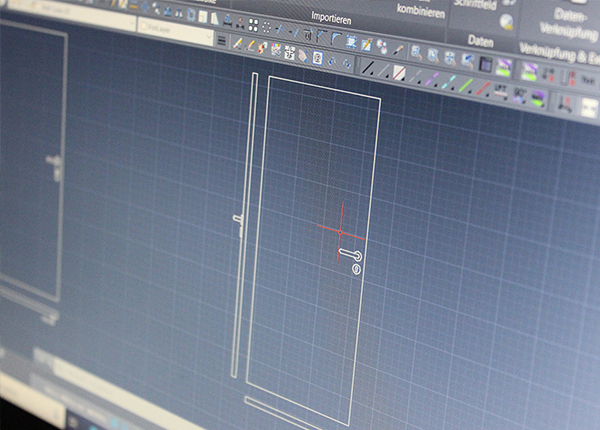
Task: Choose the red line style icon
Action: point(483,89)
